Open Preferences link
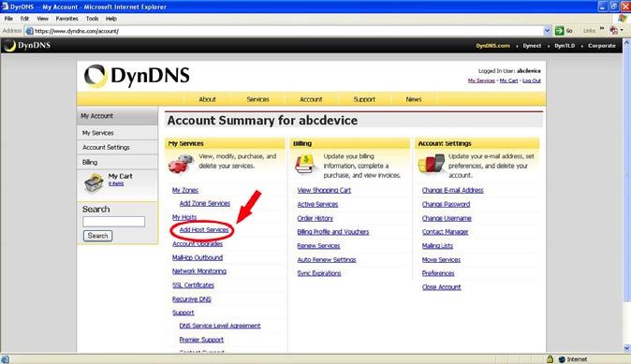This screenshot has height=364, width=631. [438, 273]
